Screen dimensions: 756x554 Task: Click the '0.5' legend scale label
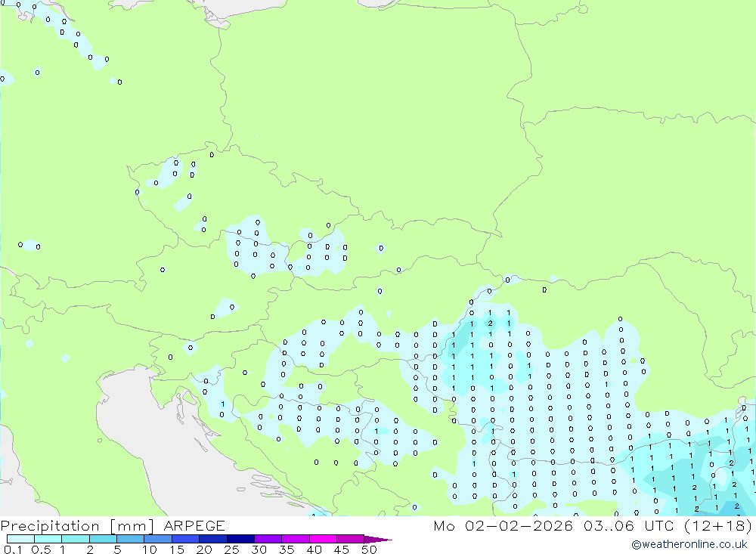41,549
